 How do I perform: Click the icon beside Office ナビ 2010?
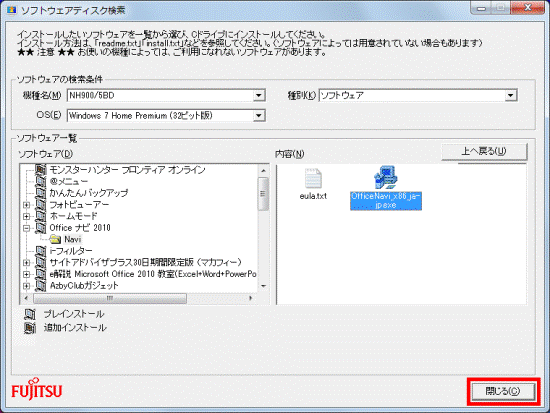coord(41,228)
